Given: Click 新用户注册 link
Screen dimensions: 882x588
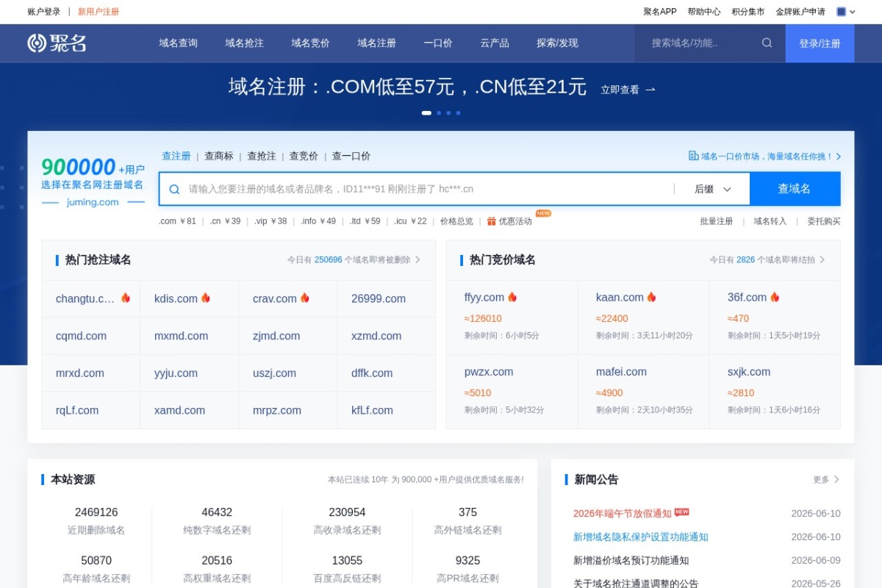Looking at the screenshot, I should (98, 12).
